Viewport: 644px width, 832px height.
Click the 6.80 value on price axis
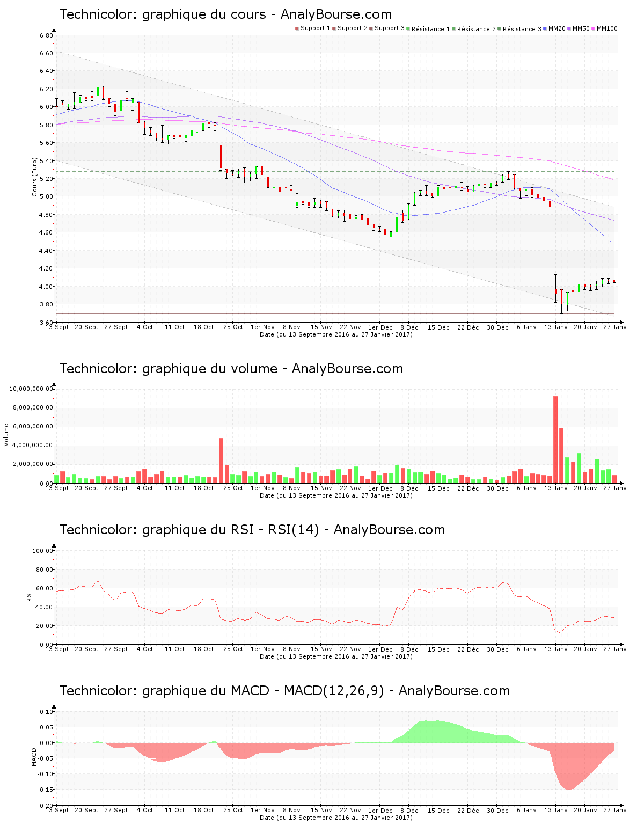tap(46, 35)
